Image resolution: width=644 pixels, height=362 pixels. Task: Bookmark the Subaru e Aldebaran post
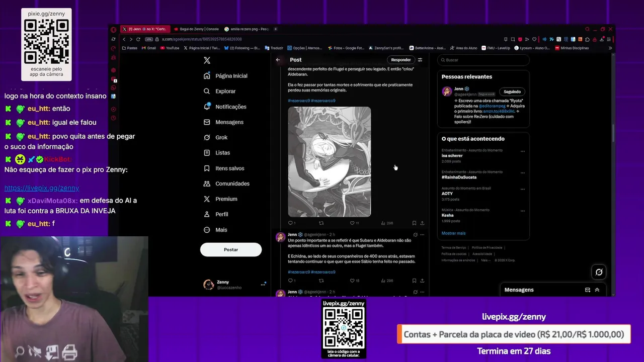(414, 281)
